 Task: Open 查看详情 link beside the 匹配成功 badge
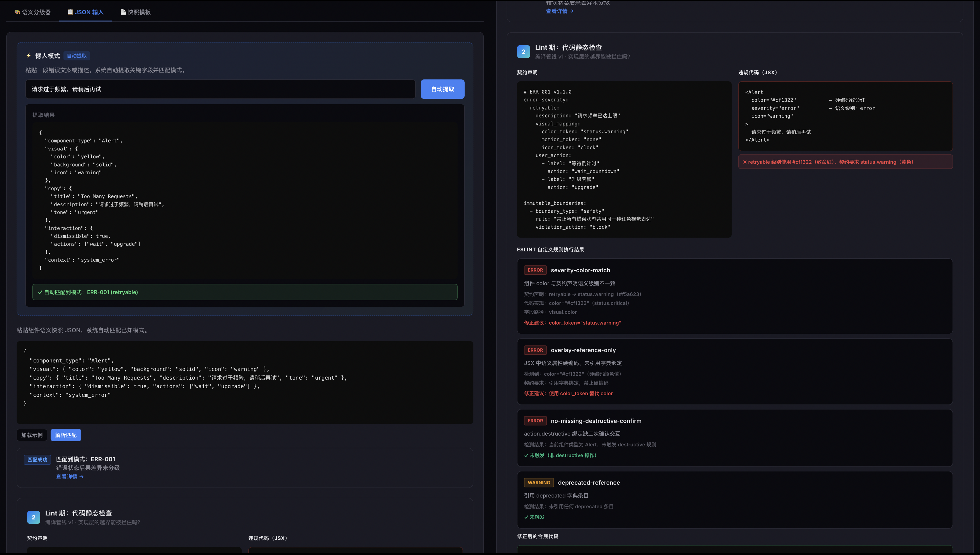point(70,477)
